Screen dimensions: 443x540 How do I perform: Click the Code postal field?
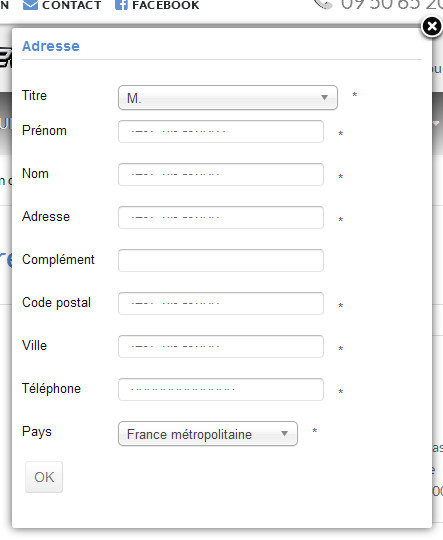click(x=221, y=303)
